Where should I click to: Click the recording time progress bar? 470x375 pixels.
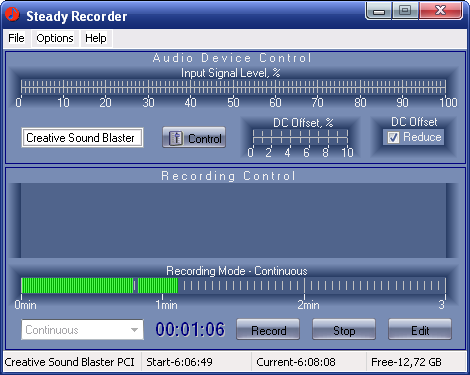pyautogui.click(x=233, y=286)
